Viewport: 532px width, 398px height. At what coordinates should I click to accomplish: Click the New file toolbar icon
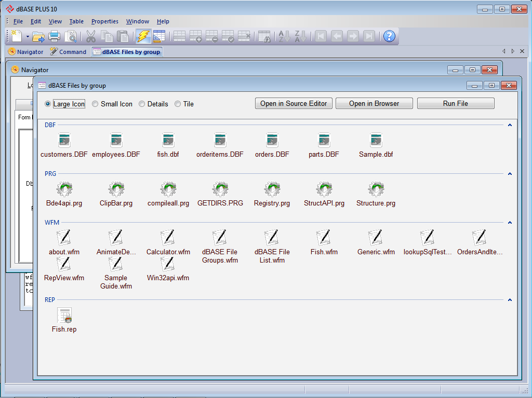[17, 36]
